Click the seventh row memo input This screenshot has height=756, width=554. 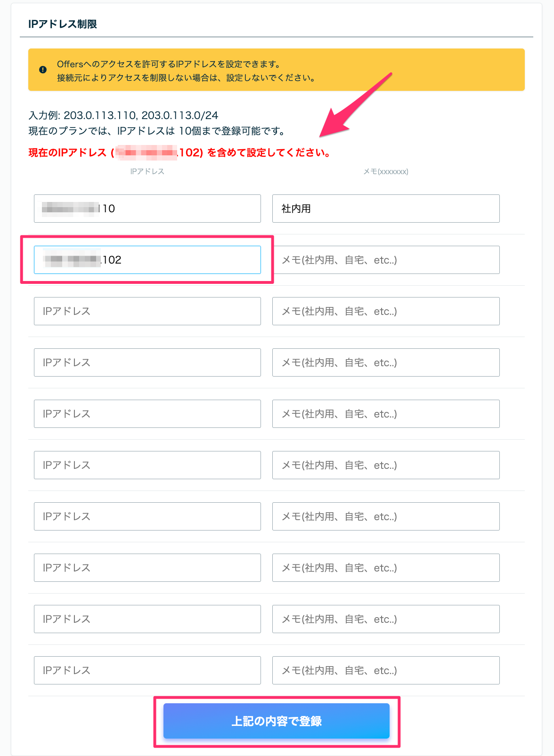[386, 516]
